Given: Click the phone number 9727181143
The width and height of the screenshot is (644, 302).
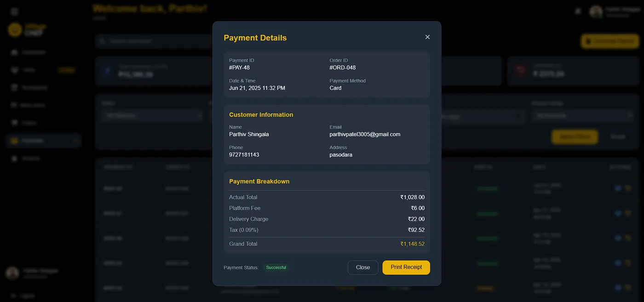Looking at the screenshot, I should click(x=244, y=154).
